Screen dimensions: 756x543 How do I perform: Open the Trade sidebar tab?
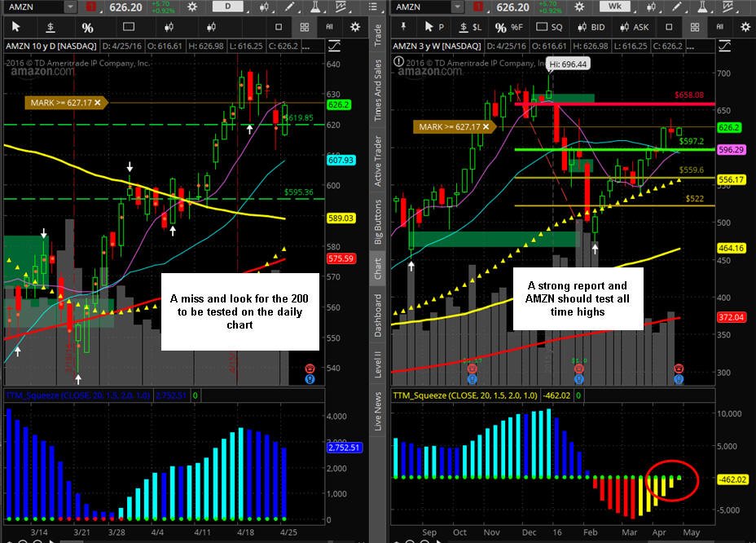(377, 35)
